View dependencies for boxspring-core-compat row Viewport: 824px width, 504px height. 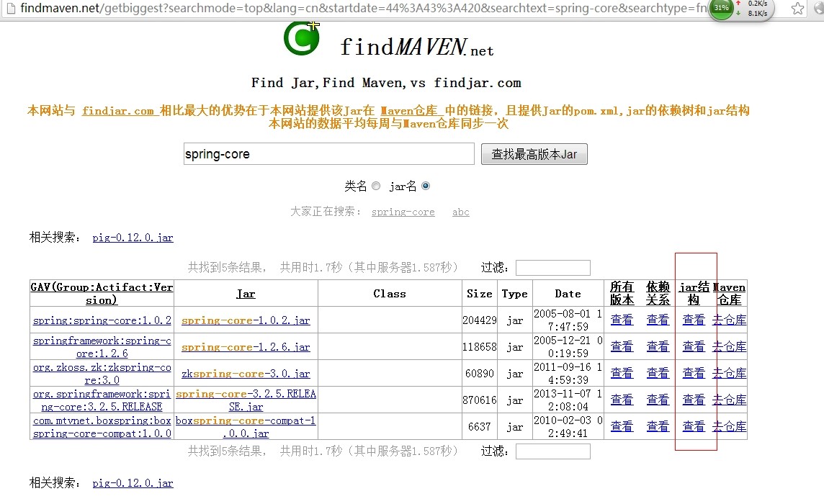[x=658, y=426]
